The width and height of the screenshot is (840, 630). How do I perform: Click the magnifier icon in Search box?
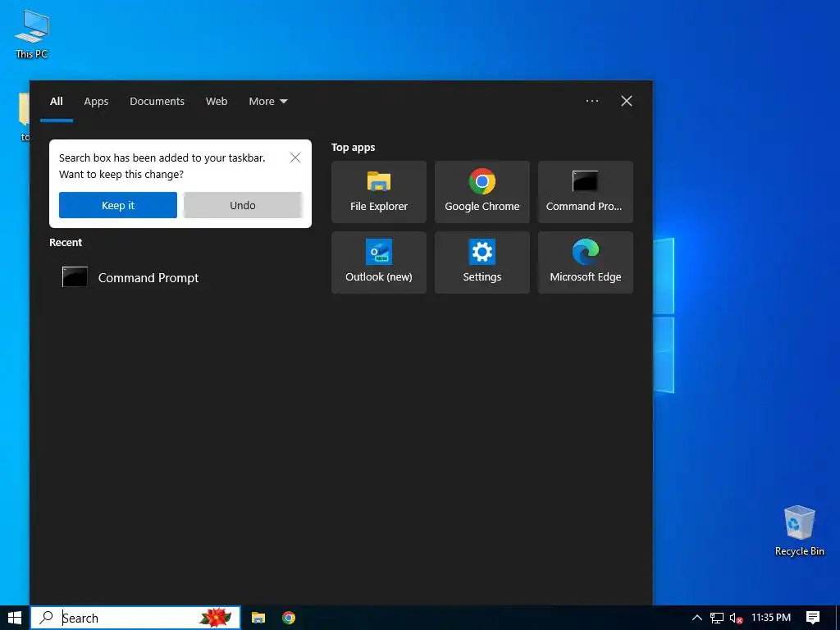click(47, 618)
